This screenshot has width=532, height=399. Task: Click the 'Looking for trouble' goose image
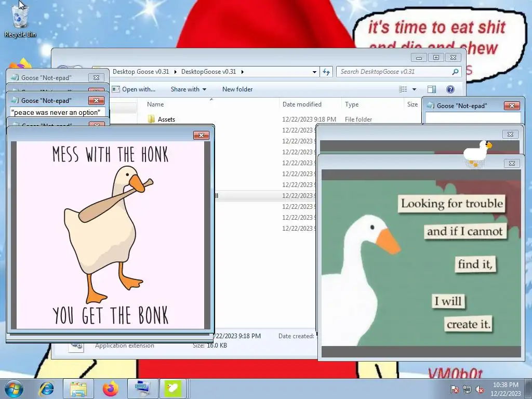(x=421, y=263)
